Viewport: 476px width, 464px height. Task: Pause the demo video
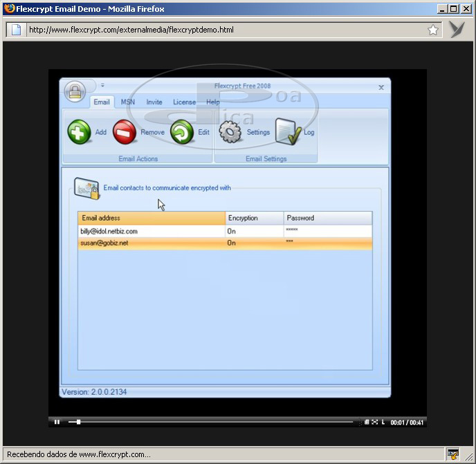pos(57,422)
